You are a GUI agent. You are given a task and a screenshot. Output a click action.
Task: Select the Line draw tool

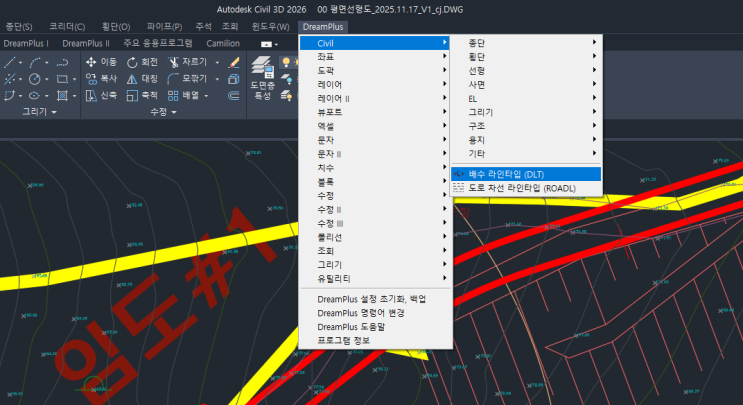point(9,62)
